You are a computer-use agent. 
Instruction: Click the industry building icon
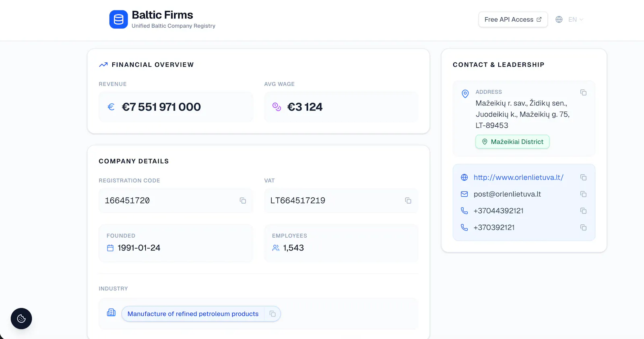coord(111,312)
